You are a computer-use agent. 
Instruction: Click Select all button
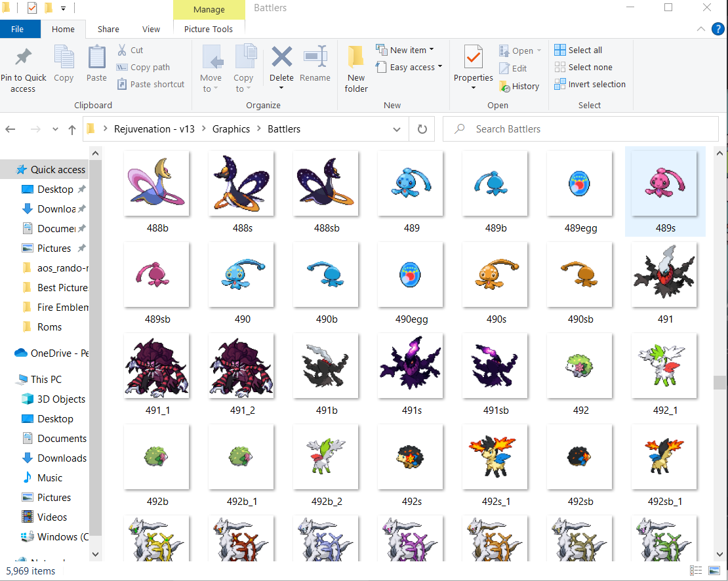point(578,50)
